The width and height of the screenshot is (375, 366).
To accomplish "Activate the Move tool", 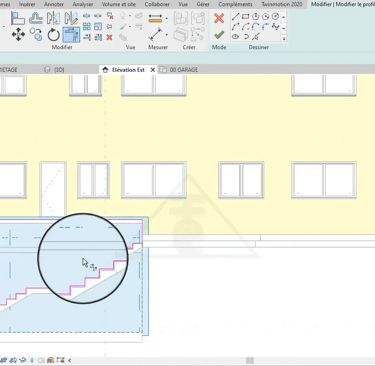I will [18, 35].
